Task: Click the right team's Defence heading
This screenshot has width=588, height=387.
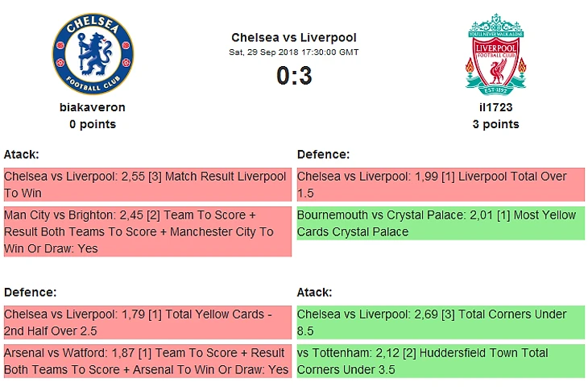Action: coord(323,154)
